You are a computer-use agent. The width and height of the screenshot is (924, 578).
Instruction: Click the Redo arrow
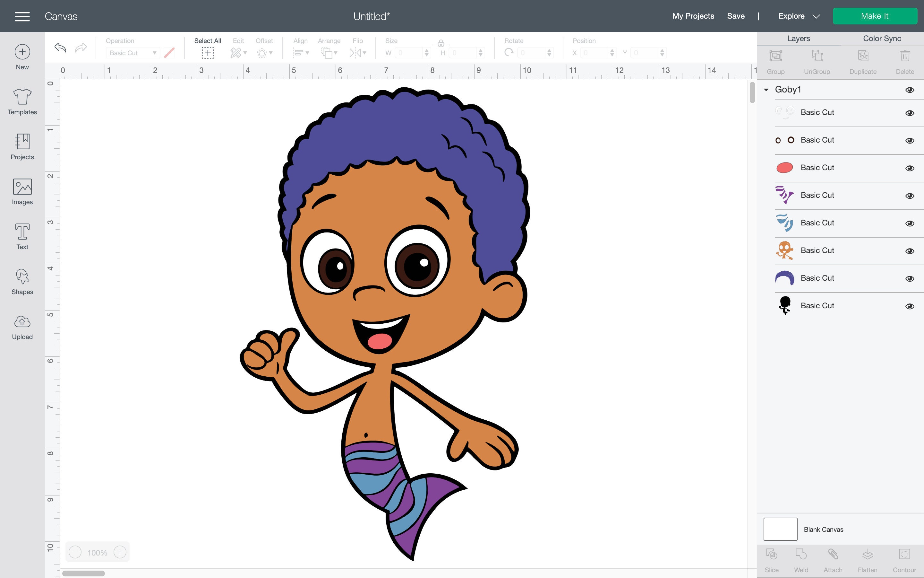[x=81, y=48]
